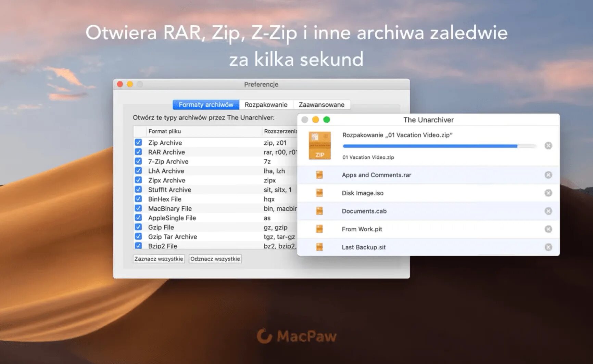The width and height of the screenshot is (593, 364).
Task: Click the '7z' extension cell
Action: pos(267,161)
